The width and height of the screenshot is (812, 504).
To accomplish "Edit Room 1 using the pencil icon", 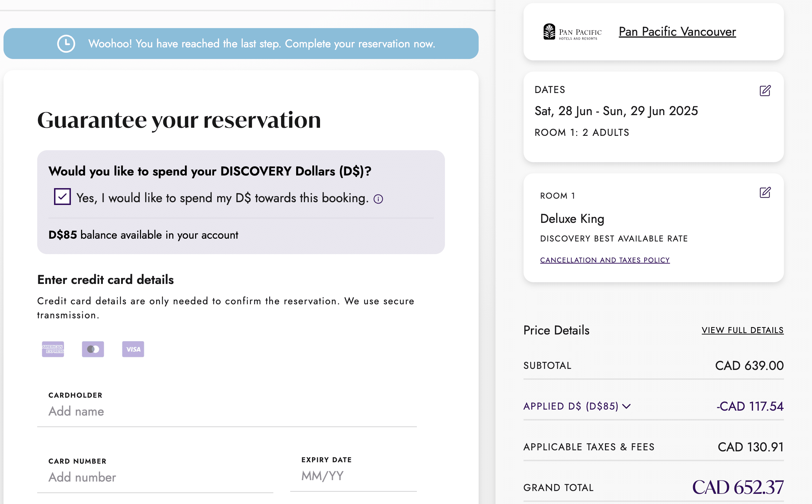I will 765,192.
